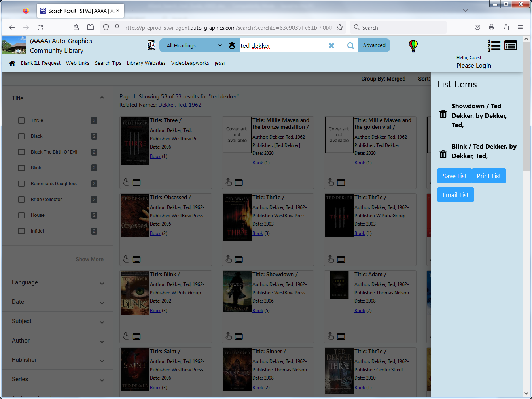Open Firefox extensions icon

click(x=506, y=28)
